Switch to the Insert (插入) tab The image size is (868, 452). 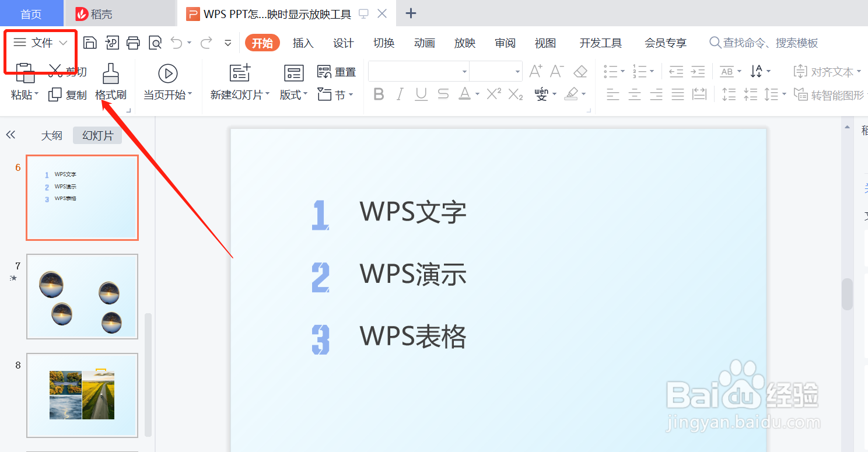pyautogui.click(x=303, y=43)
